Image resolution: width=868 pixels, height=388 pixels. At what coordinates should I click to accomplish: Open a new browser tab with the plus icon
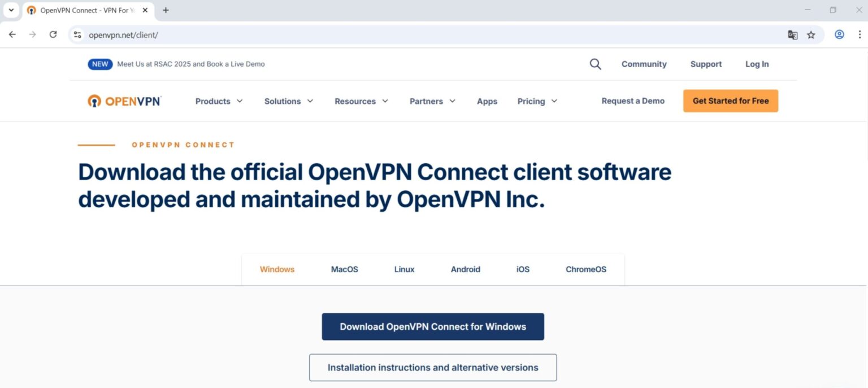point(166,10)
